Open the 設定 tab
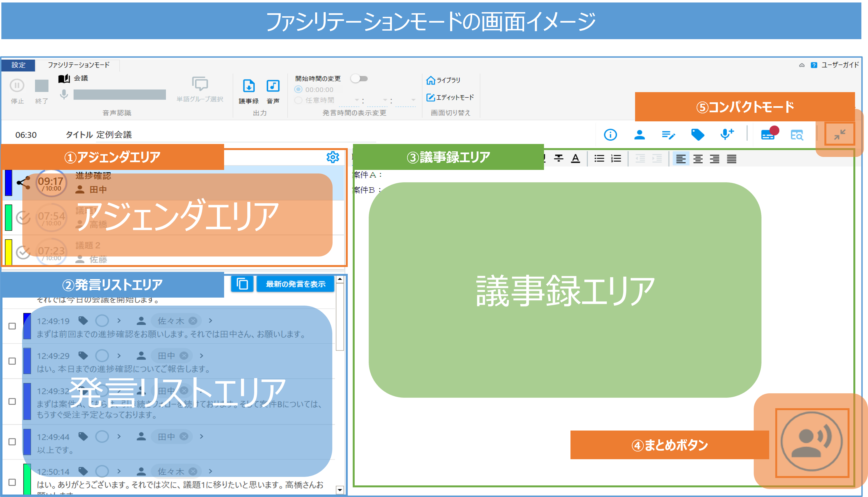The width and height of the screenshot is (868, 497). coord(18,65)
